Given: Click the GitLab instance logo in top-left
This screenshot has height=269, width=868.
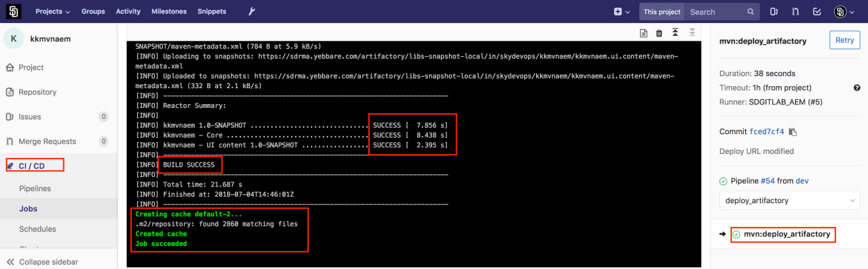Looking at the screenshot, I should point(13,12).
